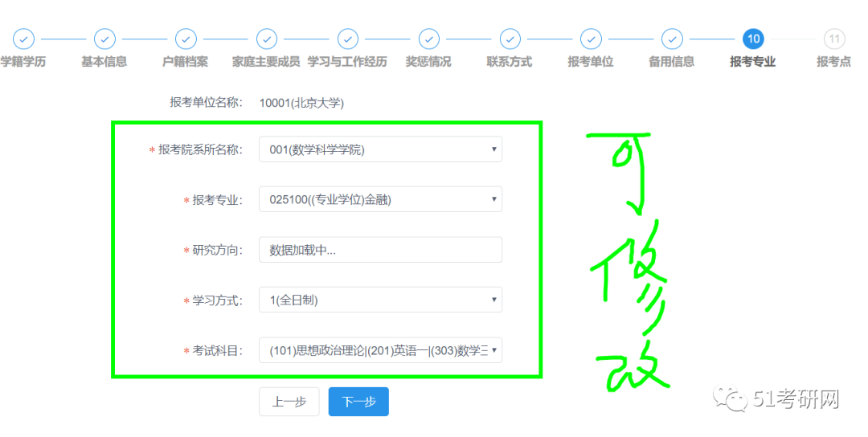Click the 基本信息 step checkmark circle
The width and height of the screenshot is (868, 437).
click(104, 39)
